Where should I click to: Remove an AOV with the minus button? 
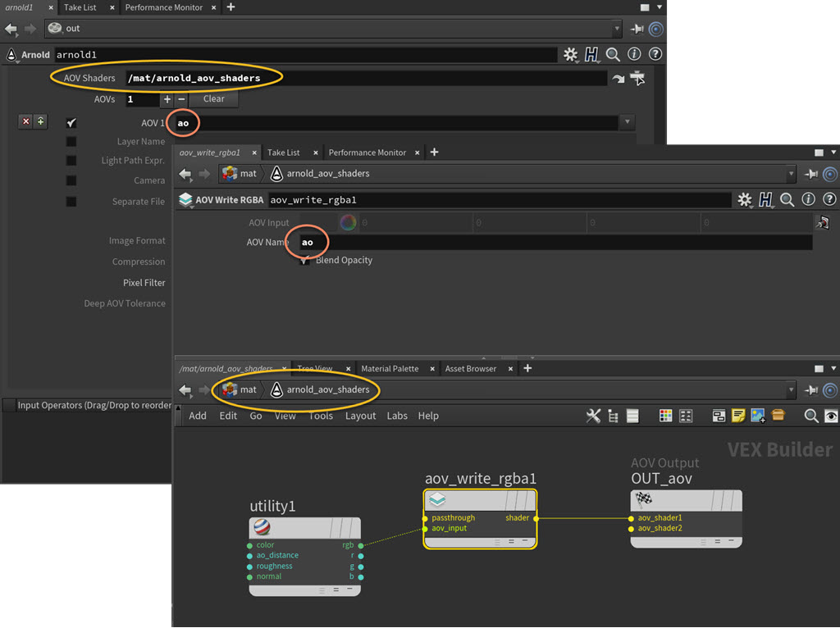pos(181,99)
